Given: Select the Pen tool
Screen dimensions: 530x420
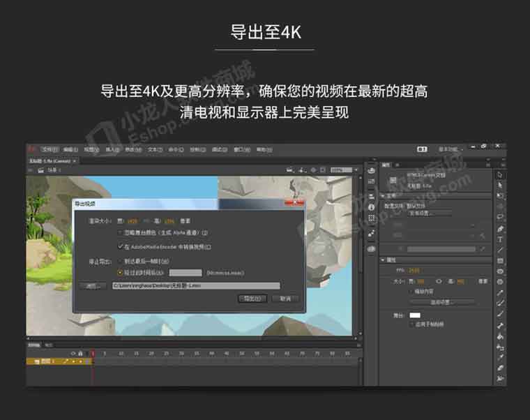Looking at the screenshot, I should [501, 229].
